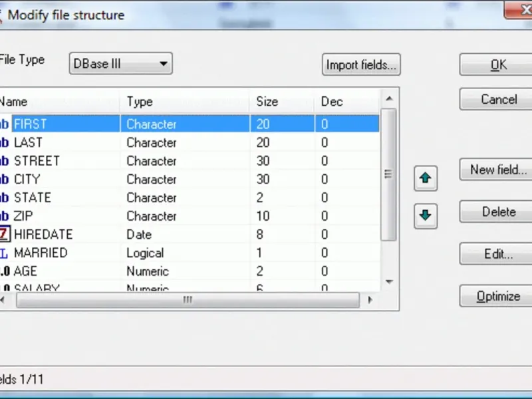Image resolution: width=532 pixels, height=399 pixels.
Task: Click the horizontal scrollbar right arrow
Action: coord(370,300)
